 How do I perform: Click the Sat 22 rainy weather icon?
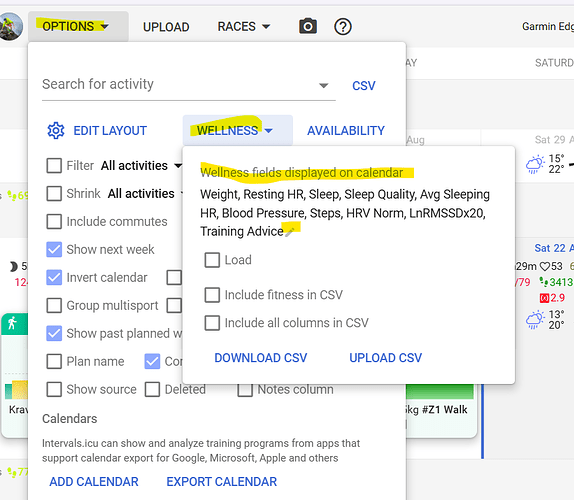click(535, 320)
